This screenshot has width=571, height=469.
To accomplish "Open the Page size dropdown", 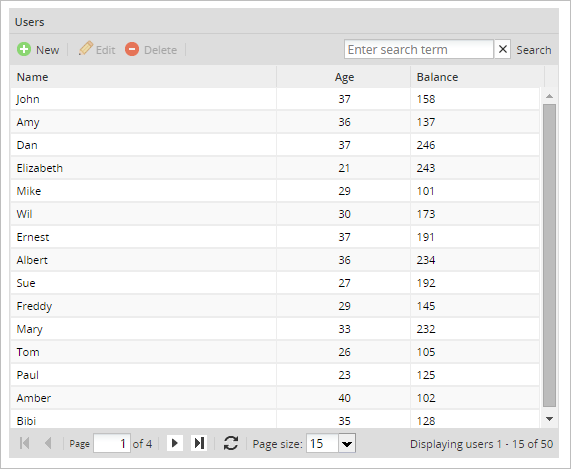I will coord(347,444).
